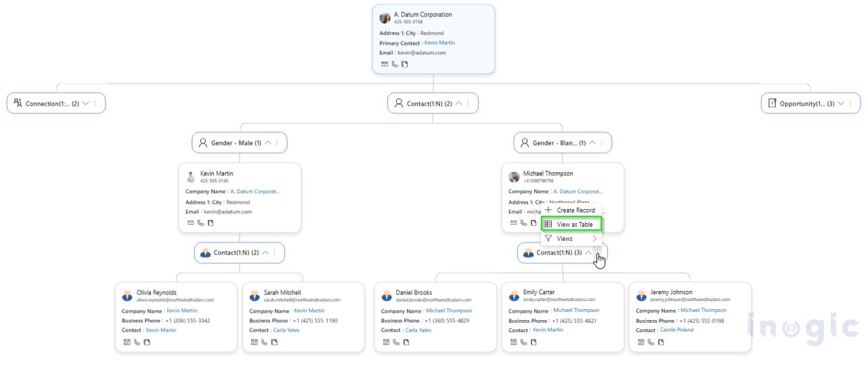Open note icon on A. Datum Corporation card
The image size is (868, 366).
pyautogui.click(x=405, y=64)
